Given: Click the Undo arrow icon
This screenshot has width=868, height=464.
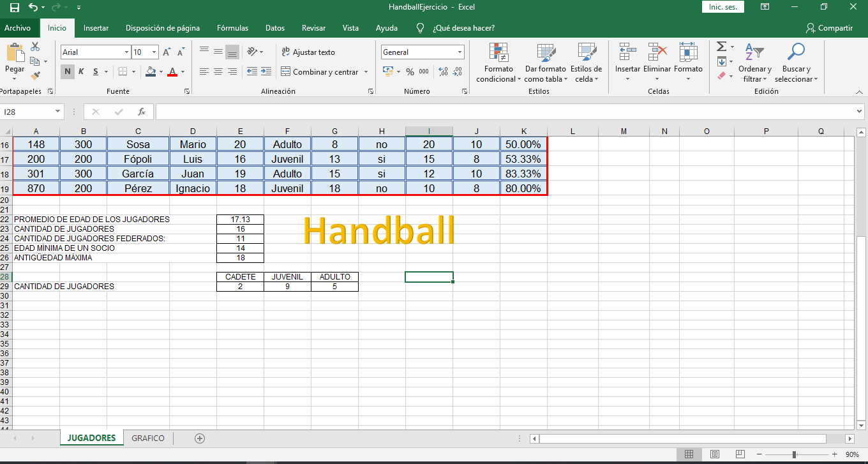Looking at the screenshot, I should point(33,7).
